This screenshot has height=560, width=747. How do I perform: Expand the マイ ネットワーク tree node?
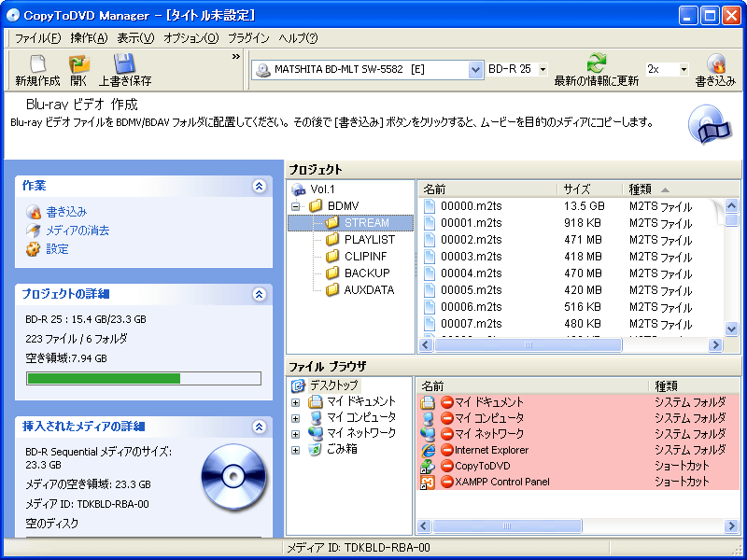(x=296, y=434)
